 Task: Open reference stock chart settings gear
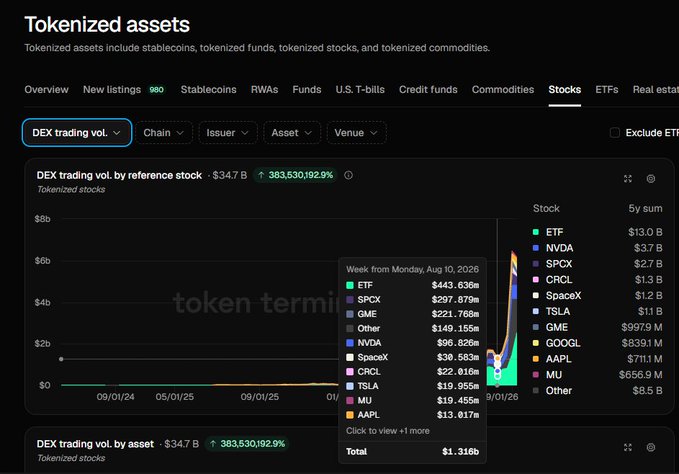click(x=650, y=179)
